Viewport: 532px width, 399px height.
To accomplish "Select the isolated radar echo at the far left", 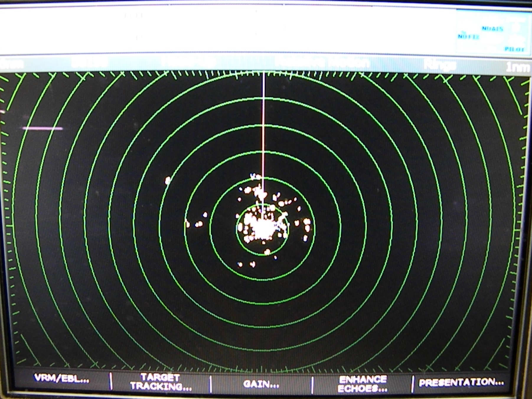I will [168, 180].
